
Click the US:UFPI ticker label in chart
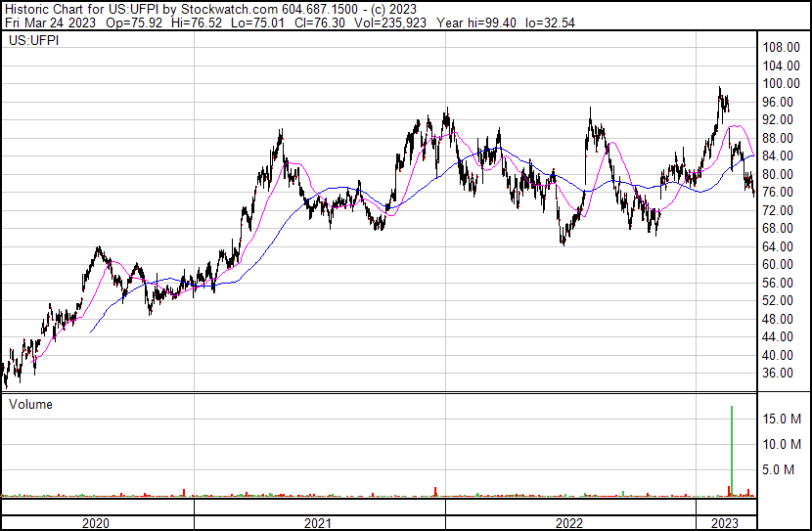pyautogui.click(x=33, y=41)
